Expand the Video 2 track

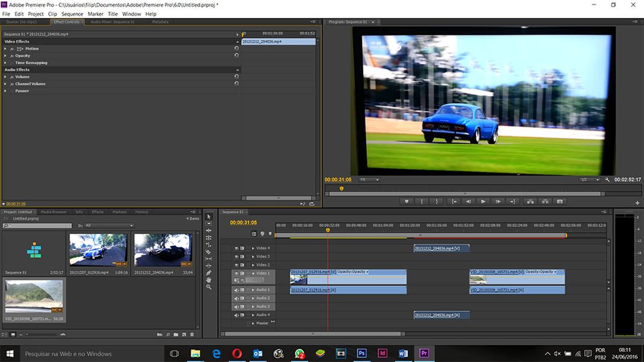[x=253, y=265]
